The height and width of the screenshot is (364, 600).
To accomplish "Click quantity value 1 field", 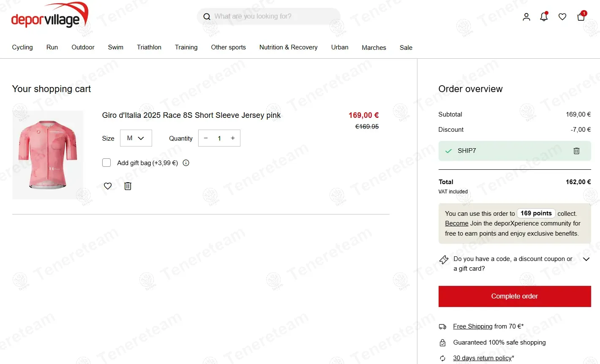I will pos(219,138).
